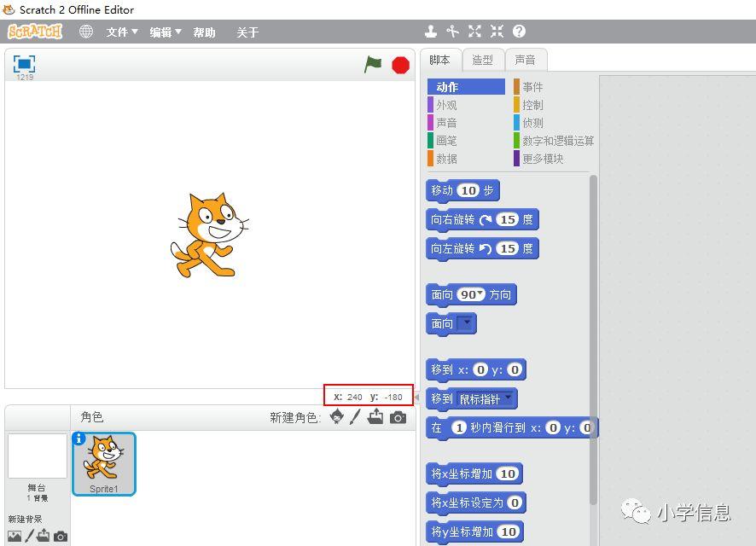Select the 控制 (Control) block category

coord(532,105)
